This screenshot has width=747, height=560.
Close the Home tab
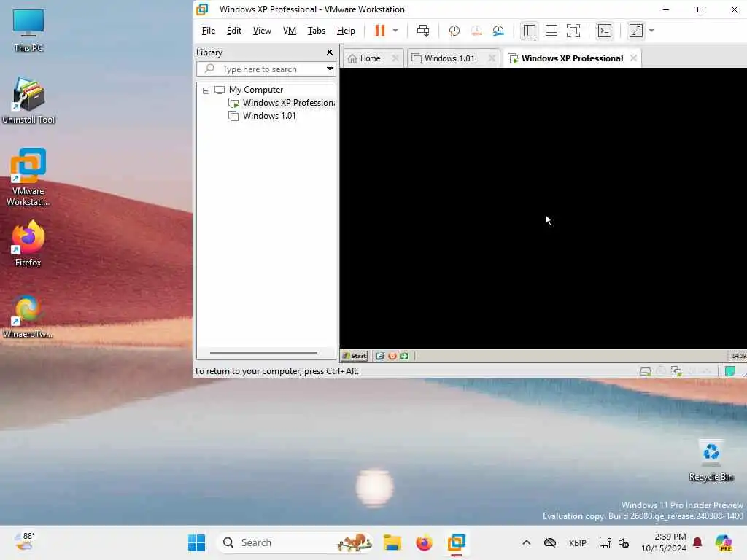coord(395,58)
